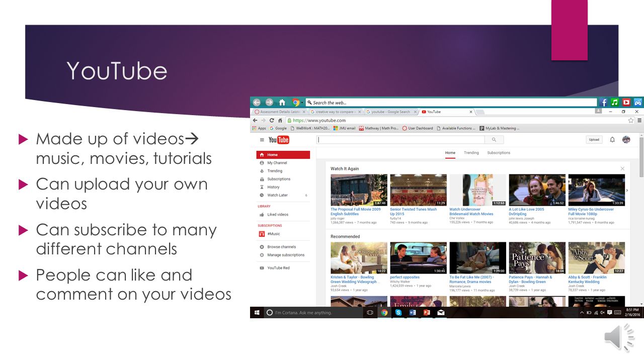This screenshot has width=644, height=362.
Task: Open the green music note shortcut
Action: click(615, 102)
